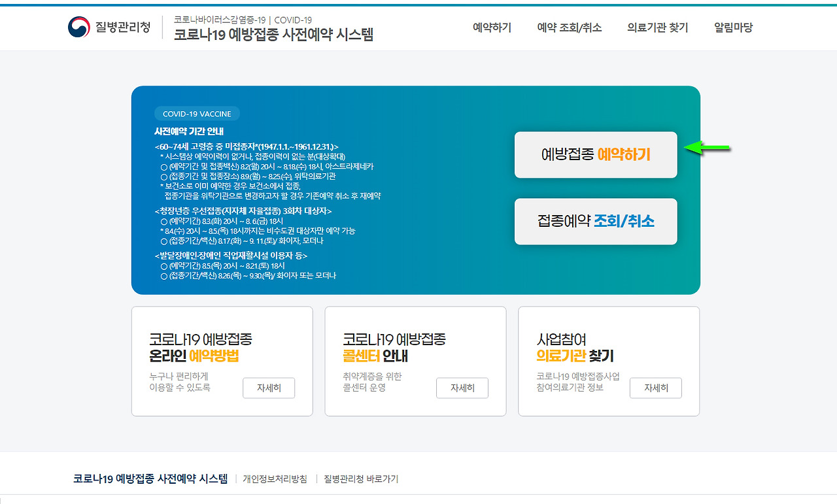The image size is (837, 504).
Task: Click the 참여의료기관 정보 description
Action: [570, 388]
